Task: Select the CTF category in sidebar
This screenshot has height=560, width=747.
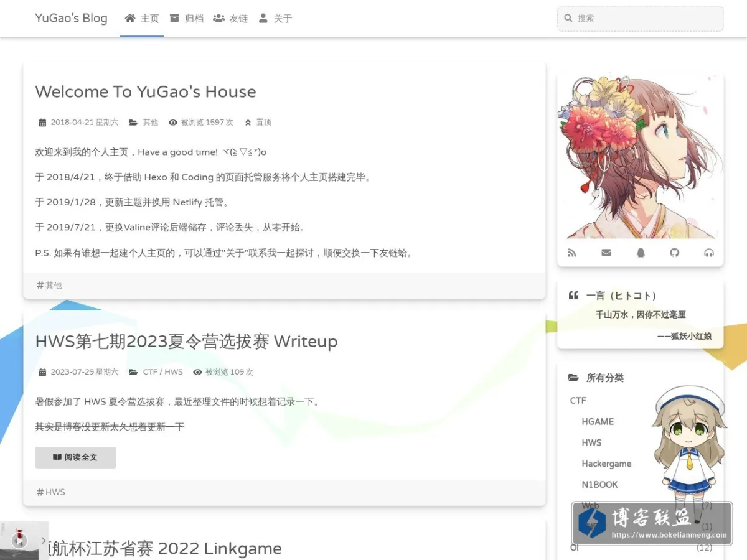Action: [x=578, y=401]
